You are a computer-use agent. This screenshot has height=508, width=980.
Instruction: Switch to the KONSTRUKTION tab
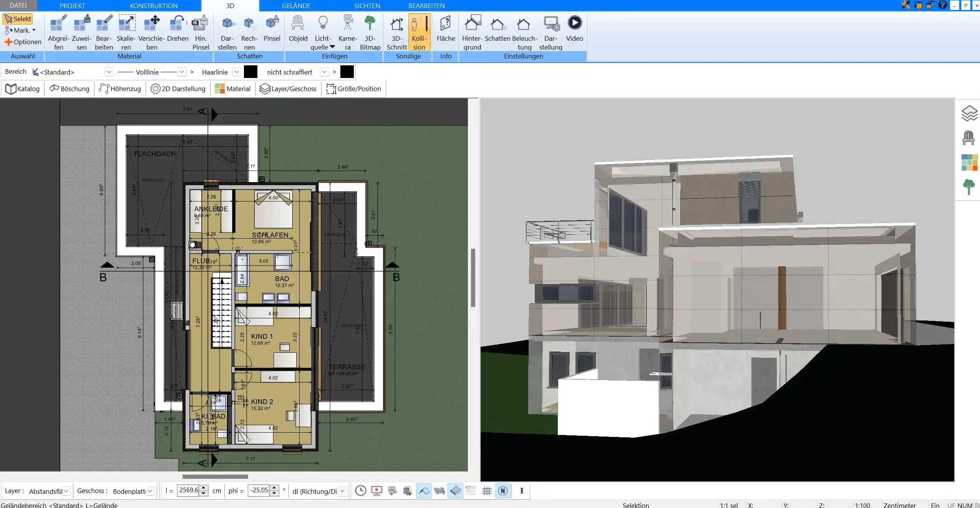coord(154,6)
